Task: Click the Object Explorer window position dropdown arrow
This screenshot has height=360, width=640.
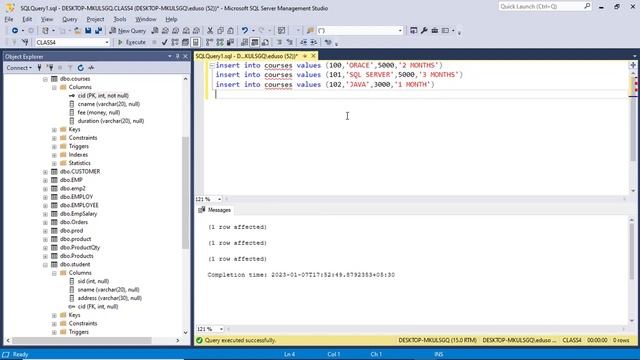Action: pyautogui.click(x=170, y=56)
